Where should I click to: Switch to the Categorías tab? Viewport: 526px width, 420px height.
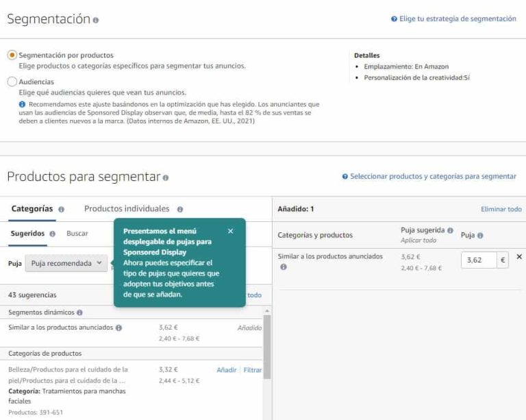tap(32, 209)
